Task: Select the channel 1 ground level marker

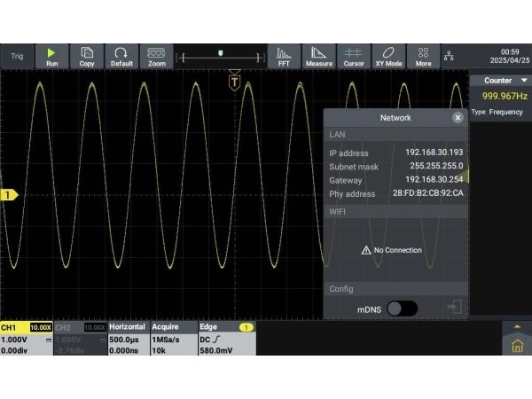Action: point(9,195)
